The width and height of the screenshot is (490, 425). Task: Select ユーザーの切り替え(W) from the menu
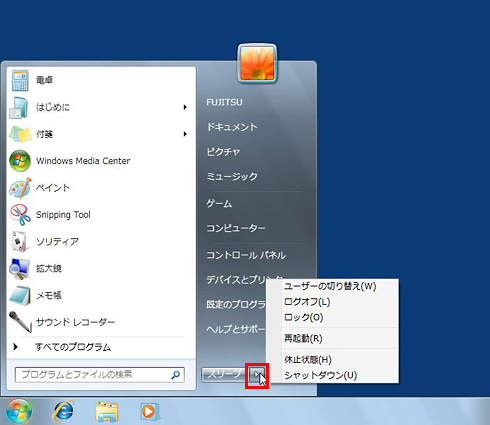tap(330, 286)
